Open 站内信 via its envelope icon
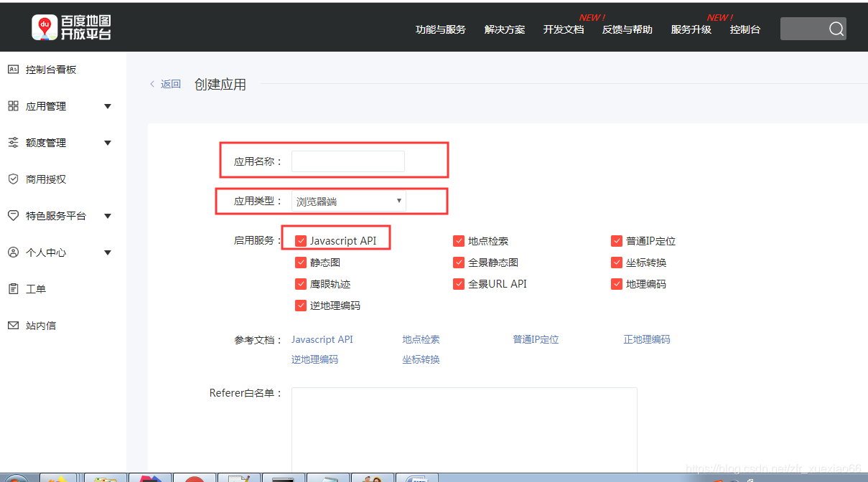Image resolution: width=868 pixels, height=482 pixels. [x=13, y=326]
